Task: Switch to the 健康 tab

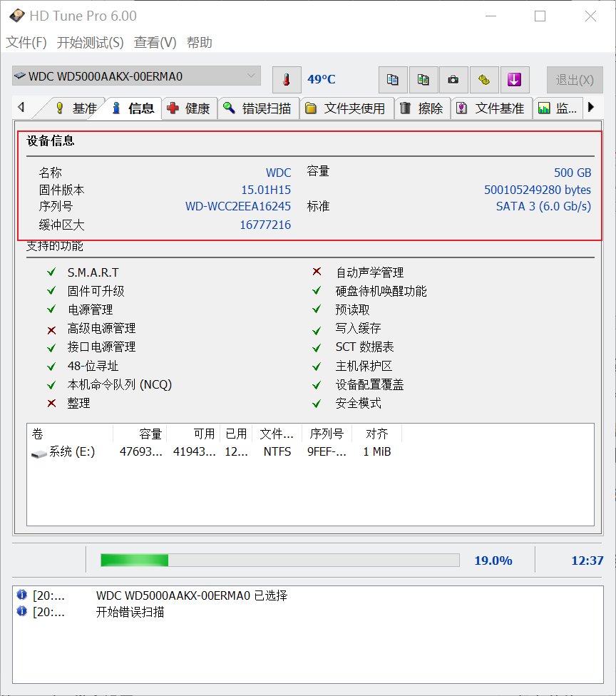Action: pyautogui.click(x=190, y=108)
